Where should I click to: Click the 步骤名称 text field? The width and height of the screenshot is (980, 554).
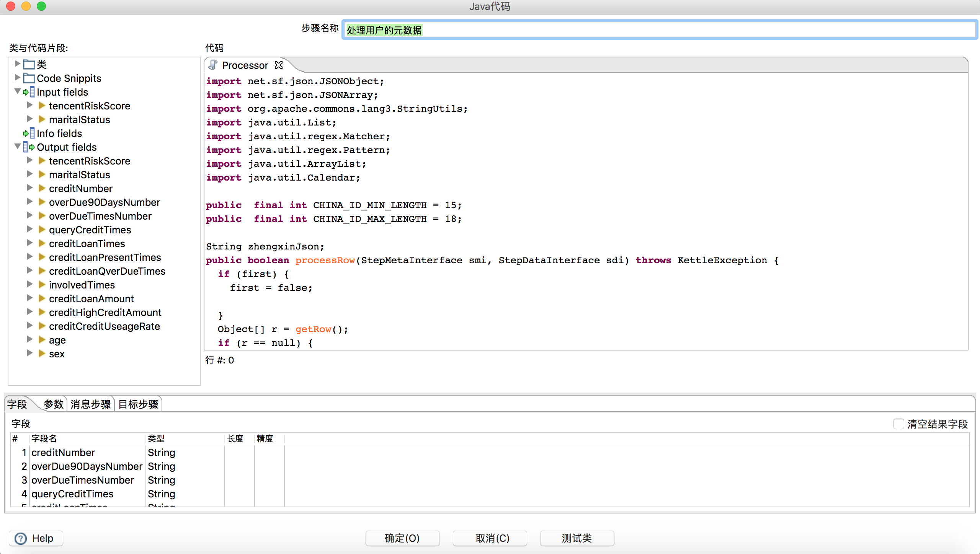(658, 30)
